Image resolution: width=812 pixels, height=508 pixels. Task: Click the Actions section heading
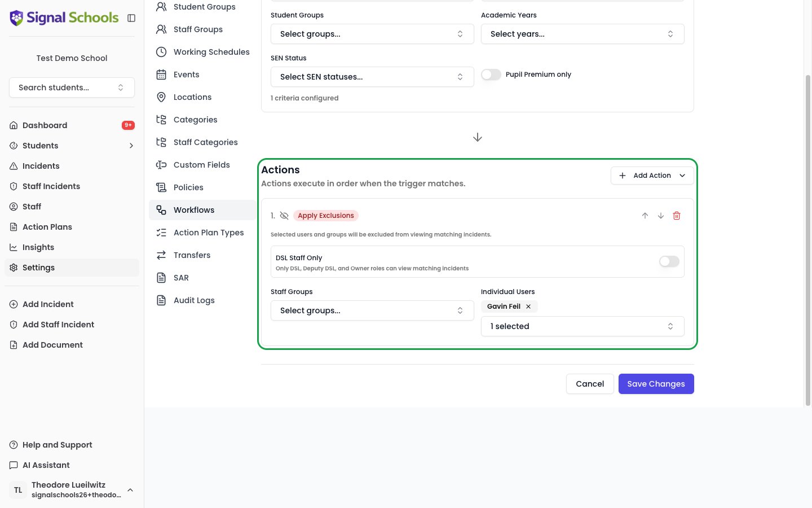(x=280, y=170)
